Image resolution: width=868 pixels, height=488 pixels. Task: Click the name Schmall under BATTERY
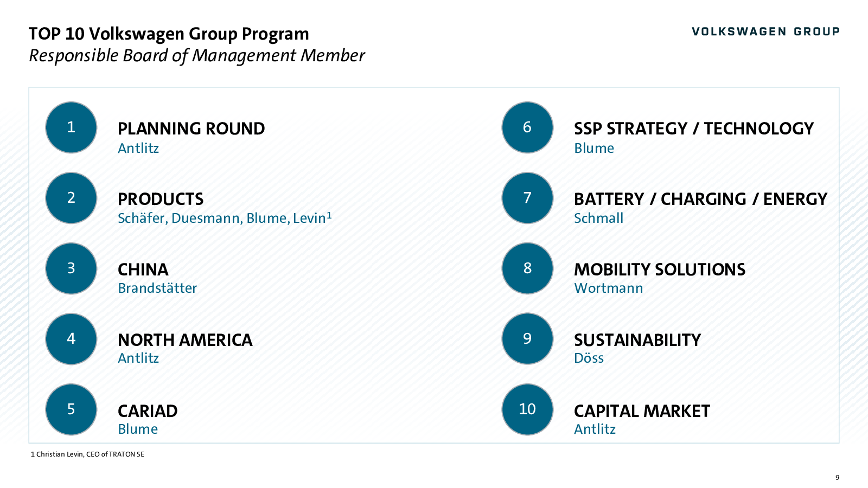coord(598,218)
